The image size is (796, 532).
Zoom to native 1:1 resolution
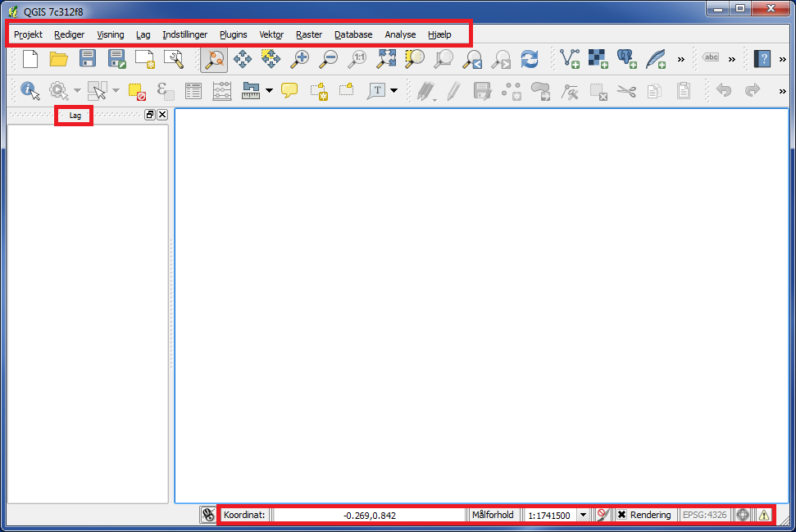357,59
